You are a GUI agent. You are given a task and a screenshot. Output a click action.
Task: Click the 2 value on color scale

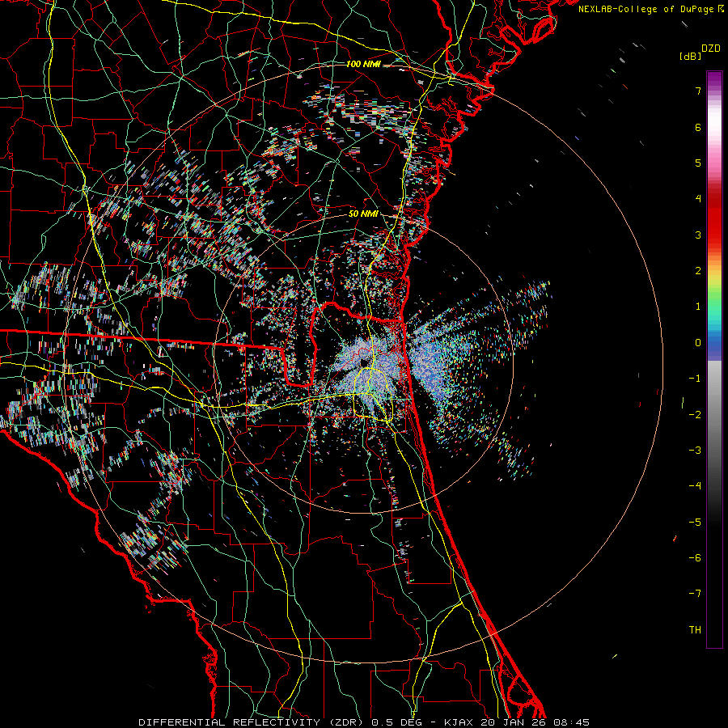click(698, 271)
